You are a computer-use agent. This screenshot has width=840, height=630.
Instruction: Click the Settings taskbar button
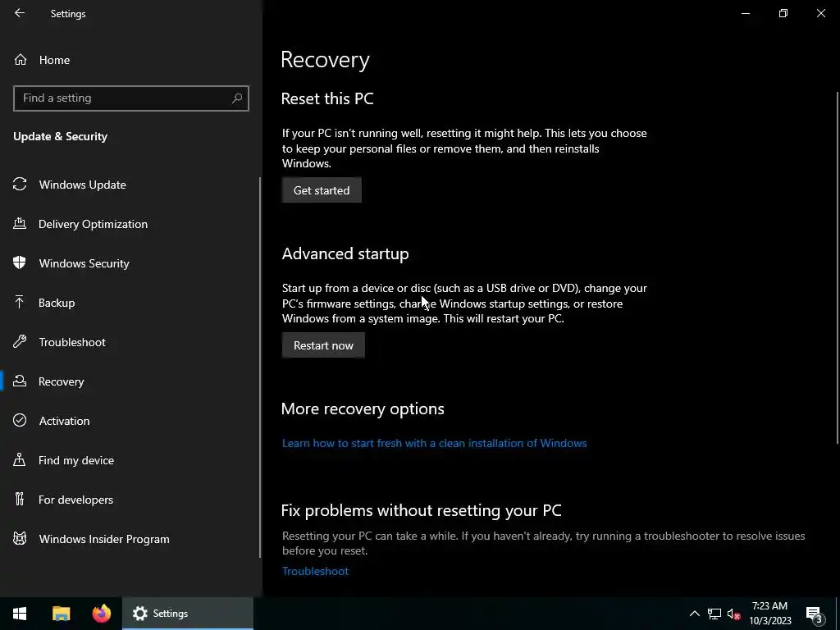click(x=188, y=614)
